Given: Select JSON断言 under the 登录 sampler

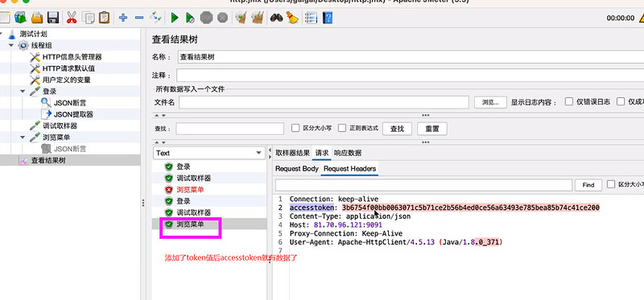Looking at the screenshot, I should click(70, 103).
